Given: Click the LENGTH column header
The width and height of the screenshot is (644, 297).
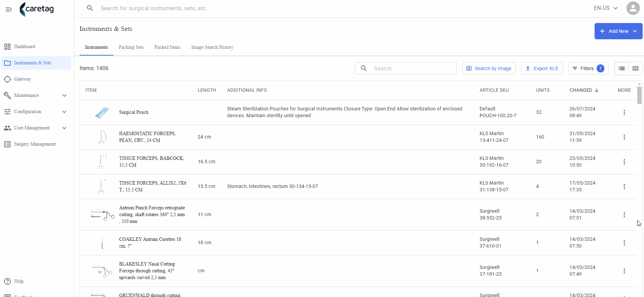Looking at the screenshot, I should click(x=207, y=90).
